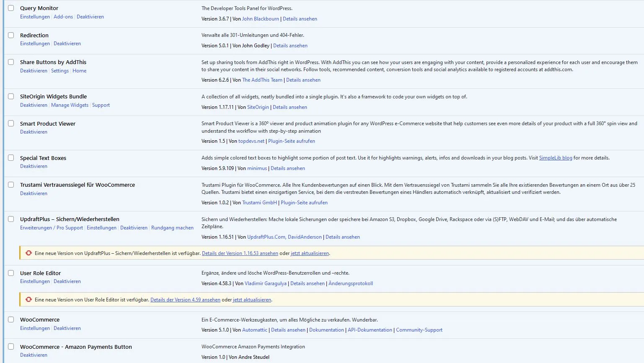The height and width of the screenshot is (363, 644).
Task: Click the UpdraftPlus update notice refresh icon
Action: 28,253
